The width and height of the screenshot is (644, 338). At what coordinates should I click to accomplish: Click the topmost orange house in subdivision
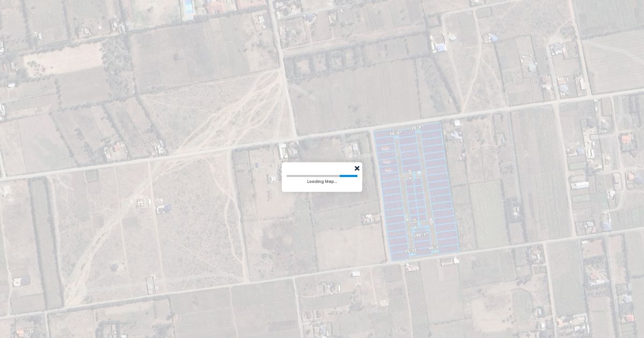pyautogui.click(x=385, y=148)
